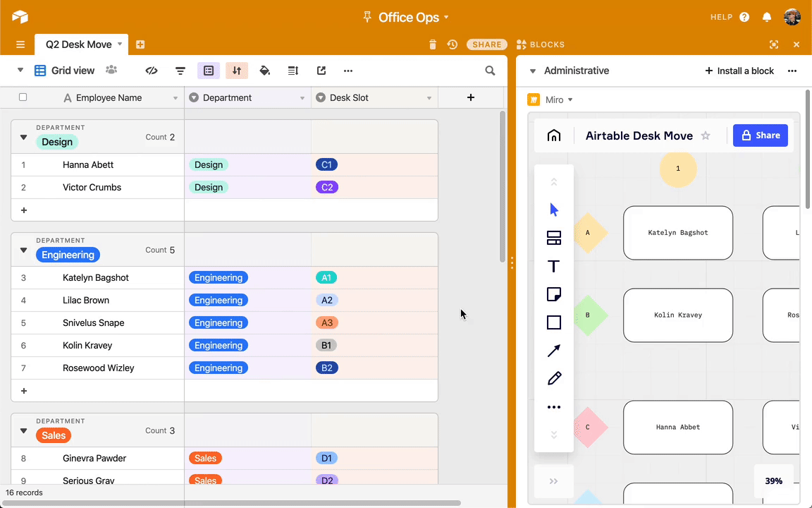Star the Airtable Desk Move board
The width and height of the screenshot is (812, 508).
coord(706,135)
